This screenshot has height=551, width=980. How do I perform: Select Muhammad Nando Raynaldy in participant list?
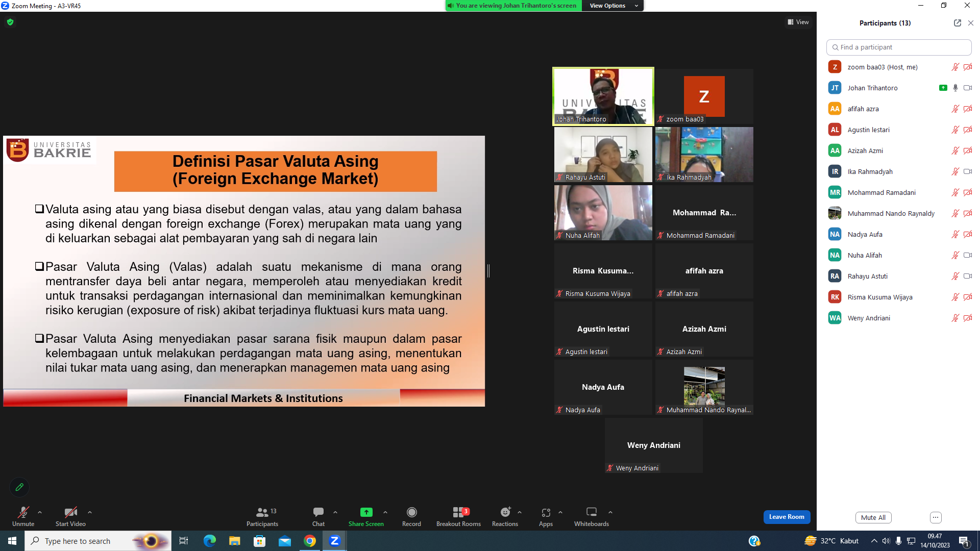(x=899, y=213)
